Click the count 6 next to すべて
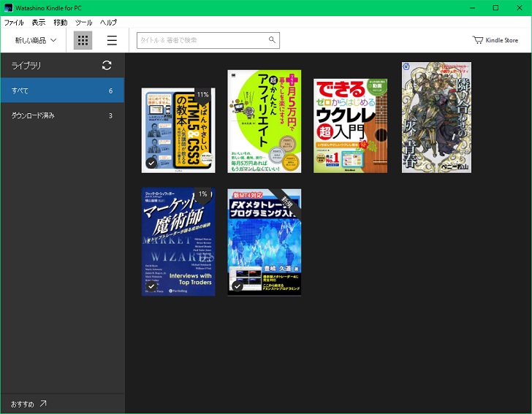The width and height of the screenshot is (532, 414). tap(110, 91)
